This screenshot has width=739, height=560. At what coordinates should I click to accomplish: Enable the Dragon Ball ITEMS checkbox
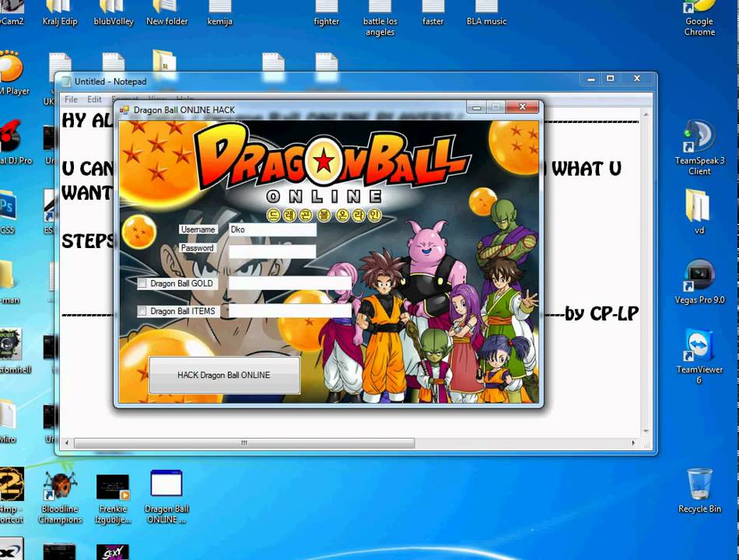(142, 311)
